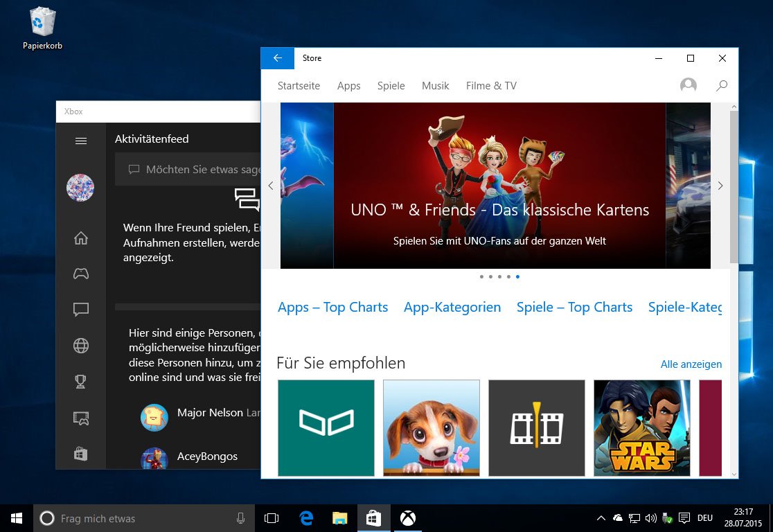The height and width of the screenshot is (532, 773).
Task: Select the last carousel page dot
Action: click(517, 276)
